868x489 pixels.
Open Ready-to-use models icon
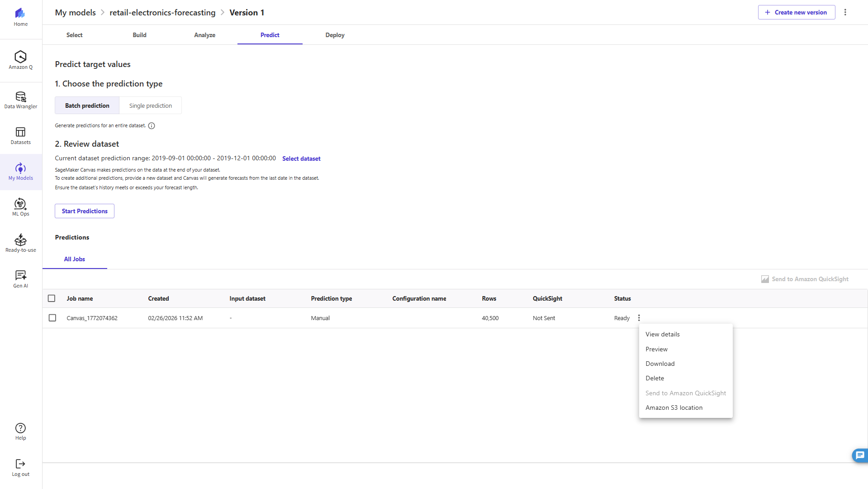click(20, 243)
